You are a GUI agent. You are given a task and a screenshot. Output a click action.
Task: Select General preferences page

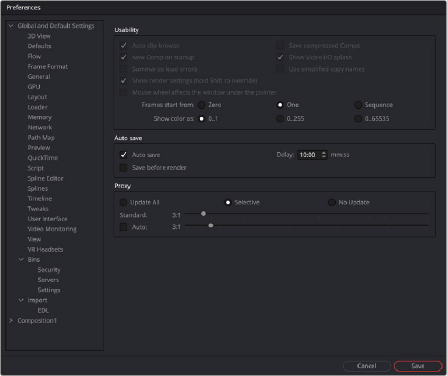[x=39, y=77]
